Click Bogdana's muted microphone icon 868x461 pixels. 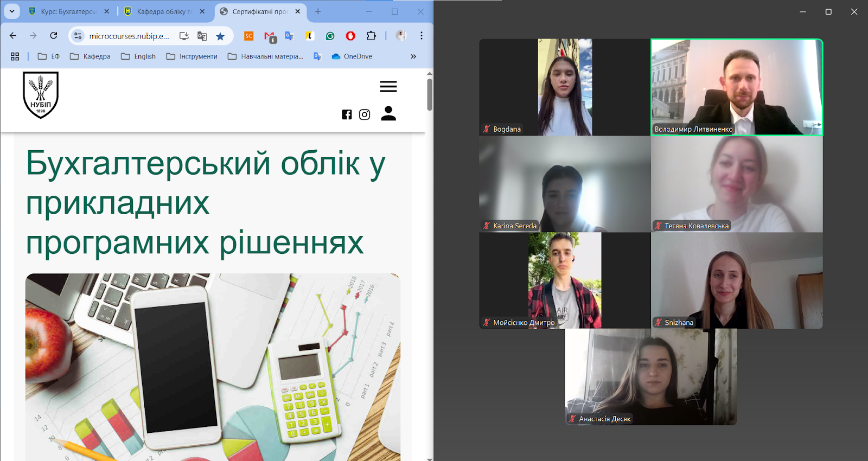click(487, 129)
